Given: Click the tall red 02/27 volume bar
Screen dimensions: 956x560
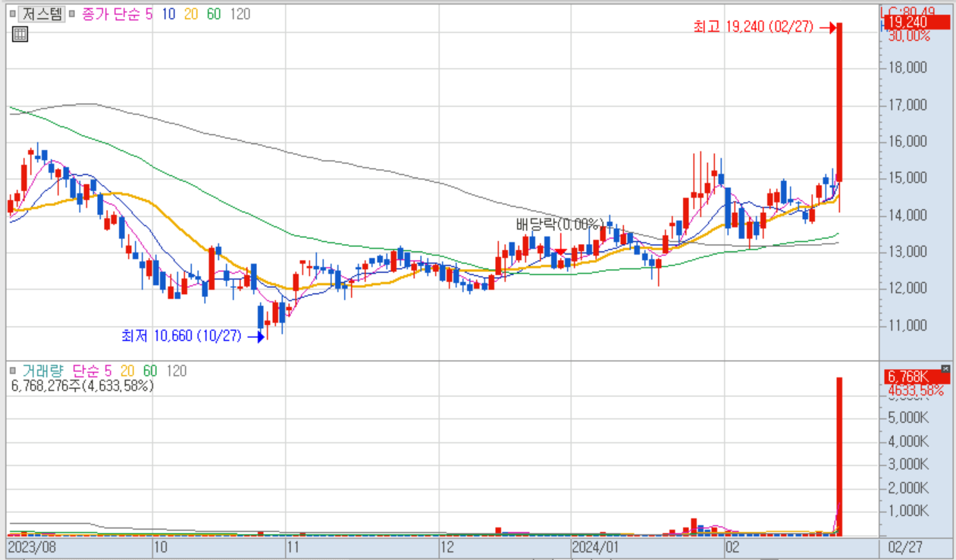Looking at the screenshot, I should [840, 456].
